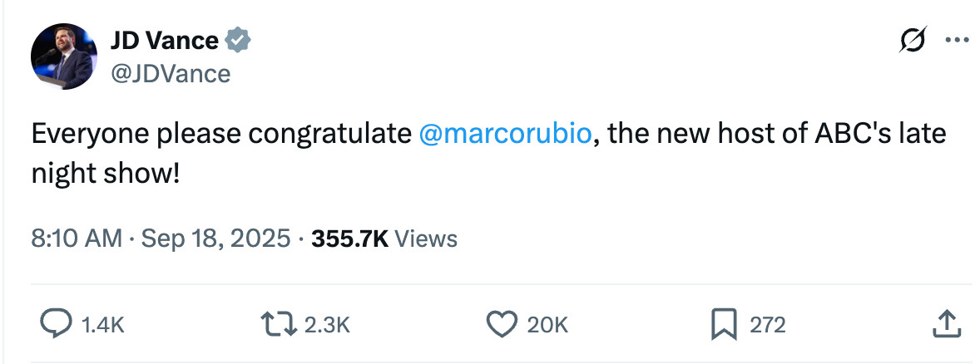Screen dimensions: 980x364
Task: Like the post with heart icon
Action: click(501, 324)
